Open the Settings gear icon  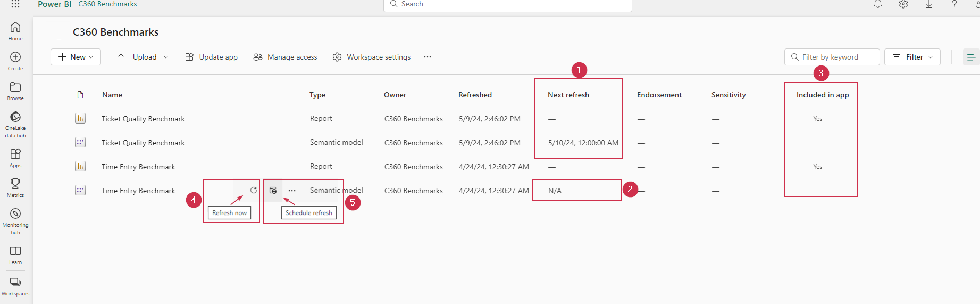tap(903, 4)
